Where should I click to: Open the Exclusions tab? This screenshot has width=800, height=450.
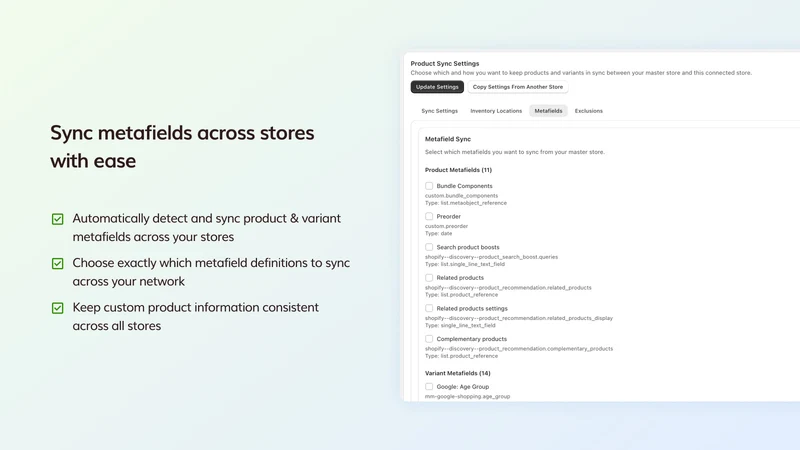pyautogui.click(x=588, y=111)
